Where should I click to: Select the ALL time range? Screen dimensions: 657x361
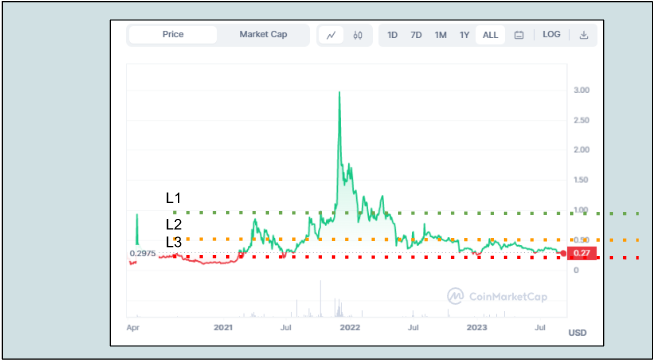click(x=490, y=35)
